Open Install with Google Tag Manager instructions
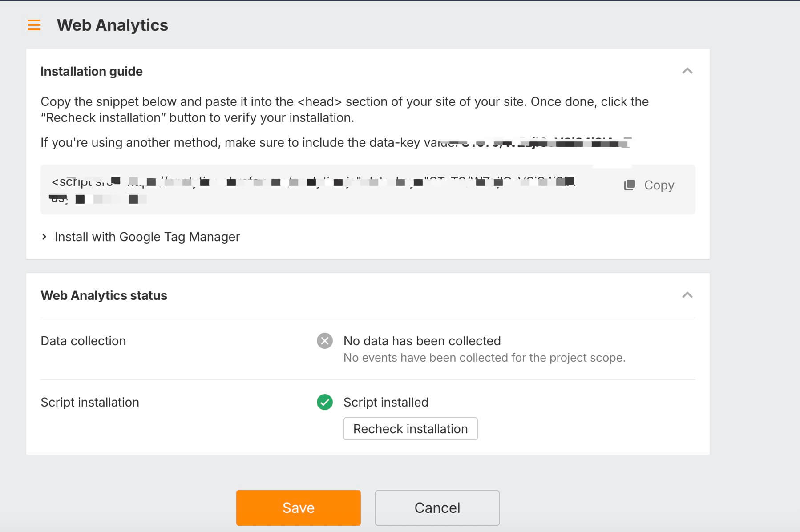Viewport: 800px width, 532px height. [x=147, y=237]
